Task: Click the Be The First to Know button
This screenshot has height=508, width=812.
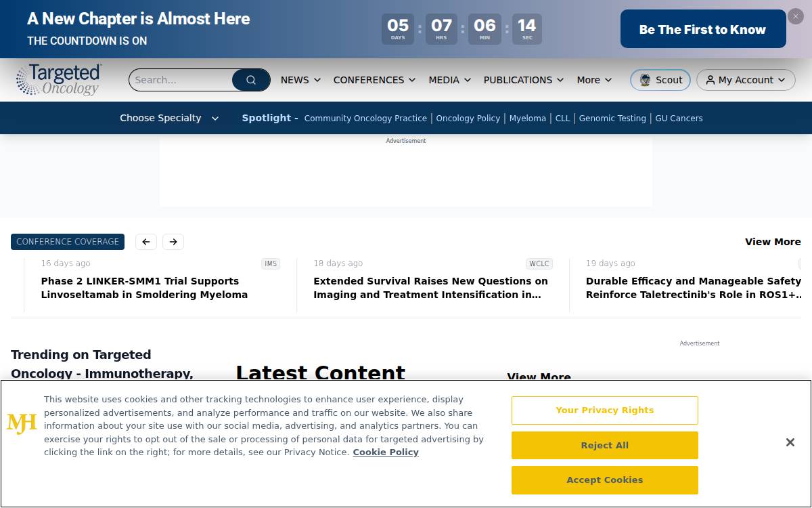Action: pyautogui.click(x=703, y=29)
